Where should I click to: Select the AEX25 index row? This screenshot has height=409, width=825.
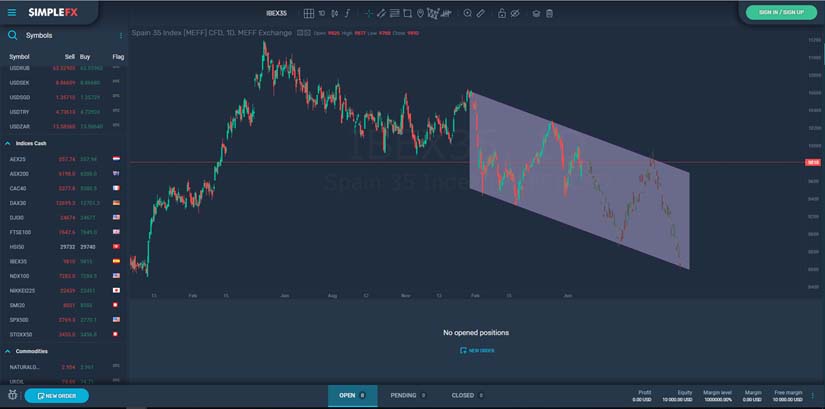coord(63,158)
